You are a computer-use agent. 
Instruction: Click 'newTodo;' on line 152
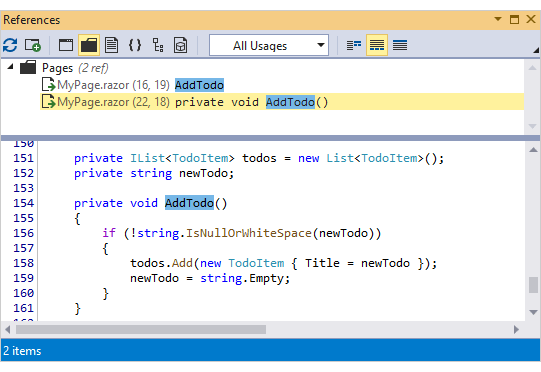tap(207, 173)
